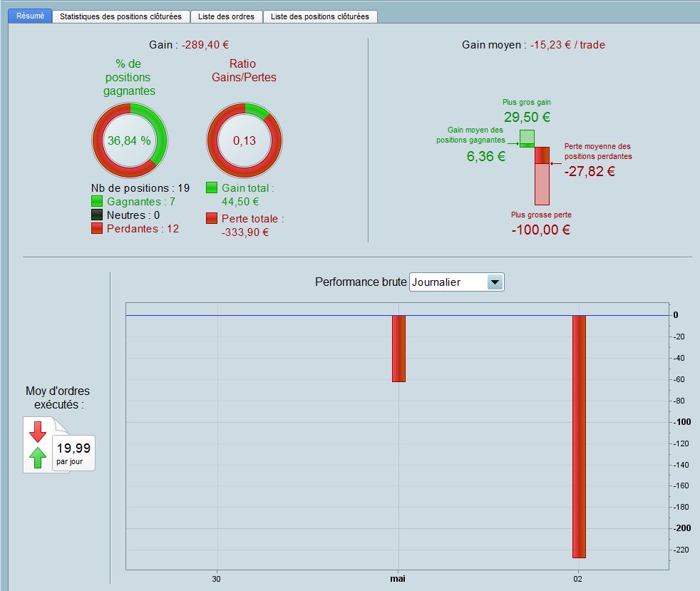Click the green up arrow orders icon
The image size is (700, 591).
point(38,458)
